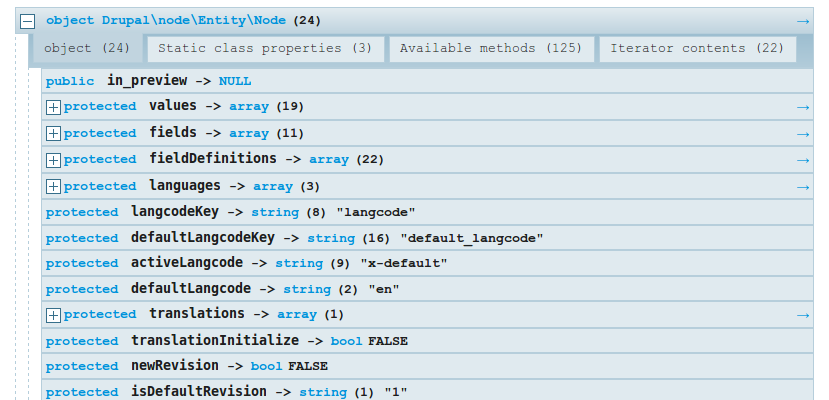Click the fields property name

tap(173, 132)
